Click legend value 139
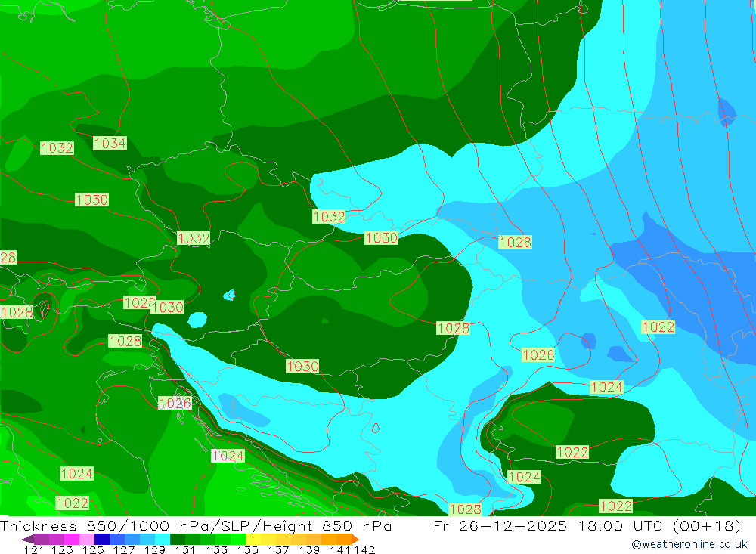The width and height of the screenshot is (756, 554). pyautogui.click(x=309, y=549)
